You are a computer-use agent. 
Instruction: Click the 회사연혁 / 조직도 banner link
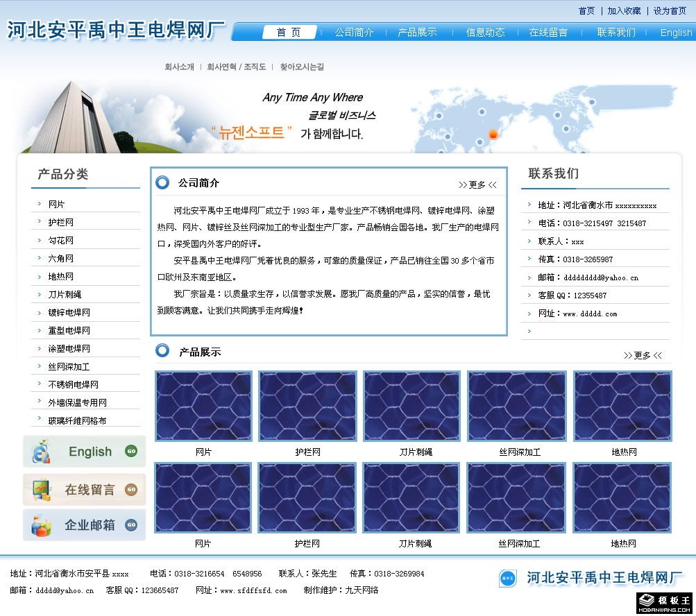(236, 67)
